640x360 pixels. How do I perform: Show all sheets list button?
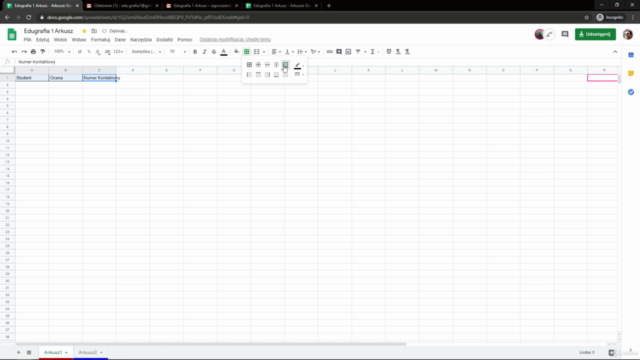(29, 352)
